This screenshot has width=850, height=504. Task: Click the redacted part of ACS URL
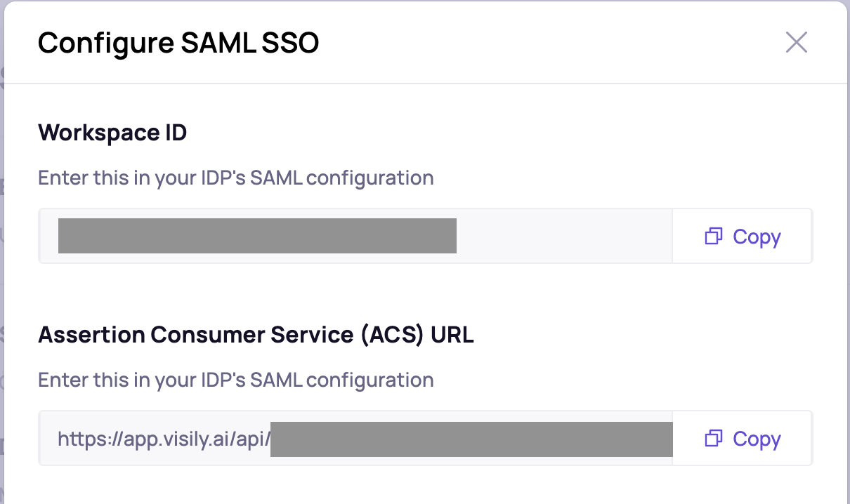click(471, 439)
